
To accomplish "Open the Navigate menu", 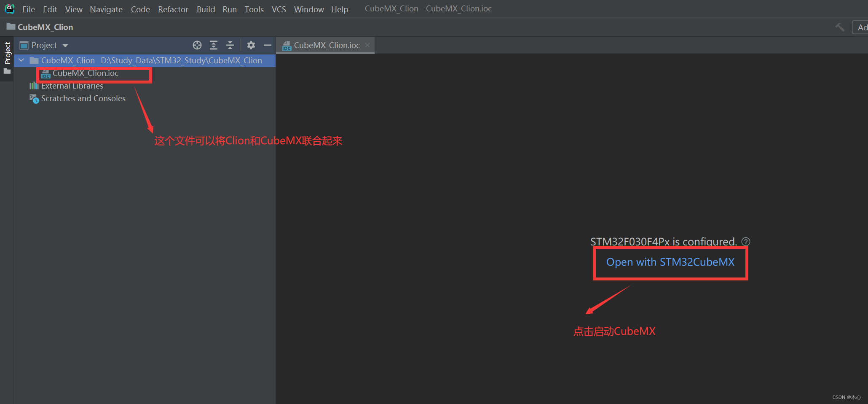I will click(106, 9).
